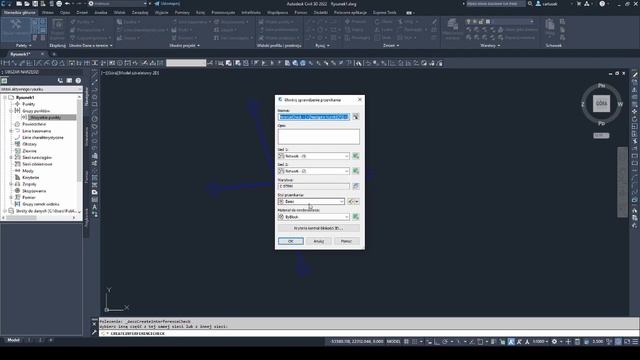Click the Undo arrow in quick access toolbar
640x360 pixels.
(x=67, y=4)
